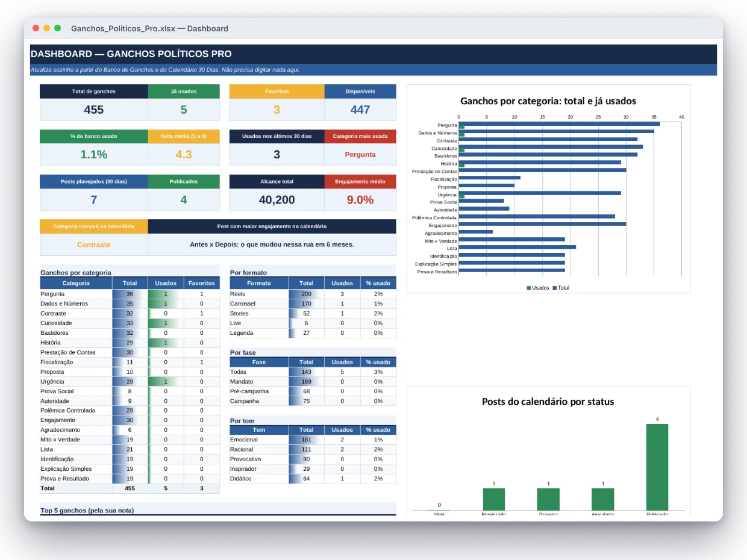This screenshot has width=747, height=560.
Task: Select the 4.3 nota média value
Action: point(184,154)
